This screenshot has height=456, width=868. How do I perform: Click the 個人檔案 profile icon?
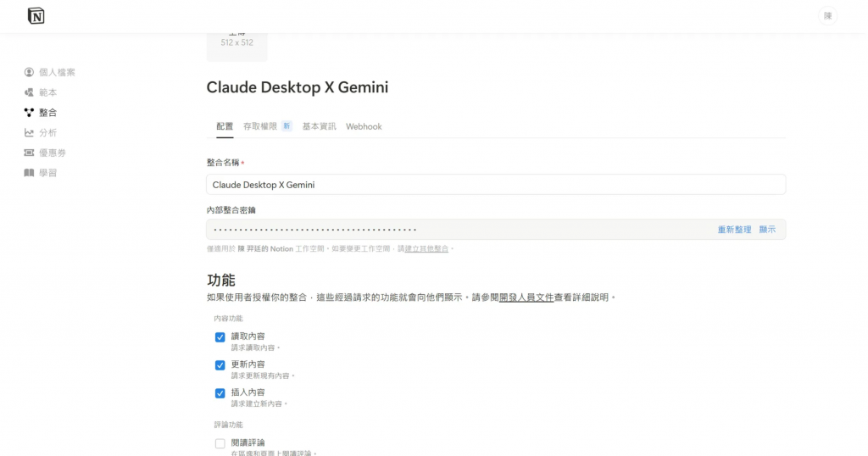pyautogui.click(x=29, y=73)
